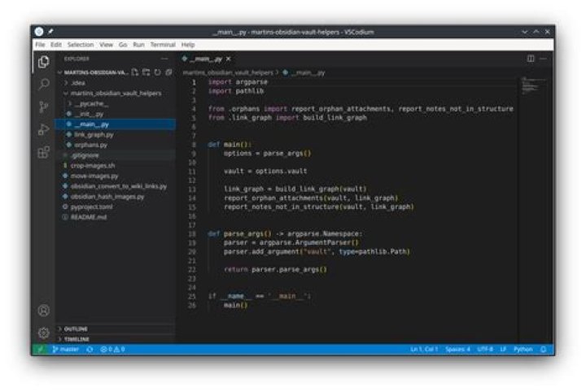Image resolution: width=586 pixels, height=392 pixels.
Task: Open move-images.py in the file tree
Action: pyautogui.click(x=116, y=176)
